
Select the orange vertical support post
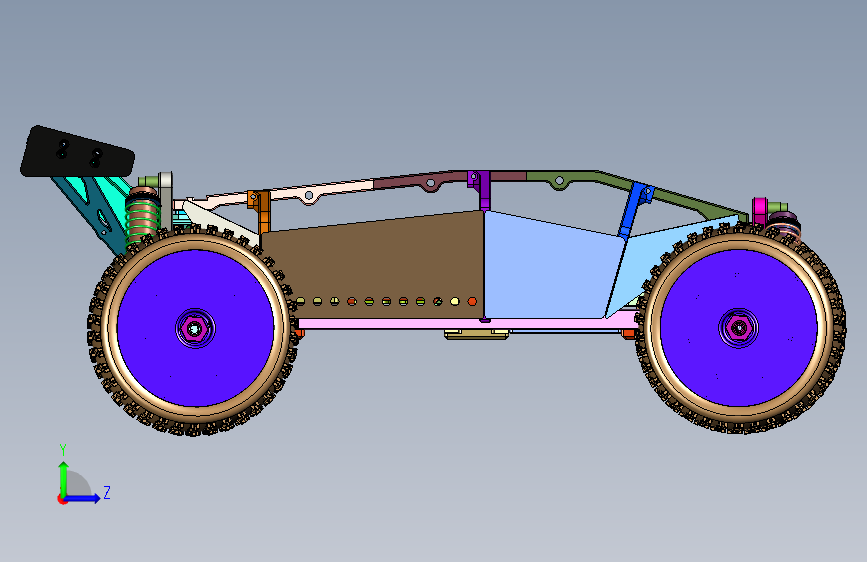pyautogui.click(x=263, y=211)
